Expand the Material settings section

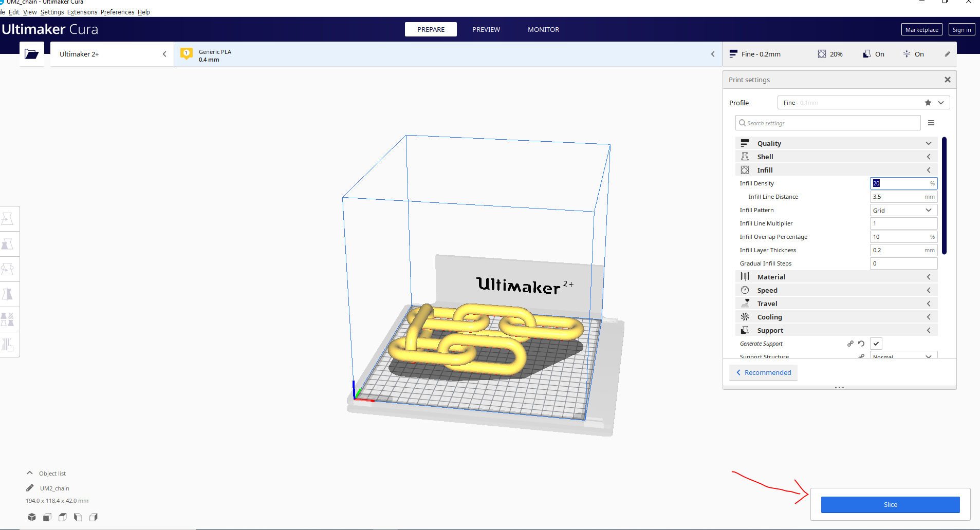point(836,277)
